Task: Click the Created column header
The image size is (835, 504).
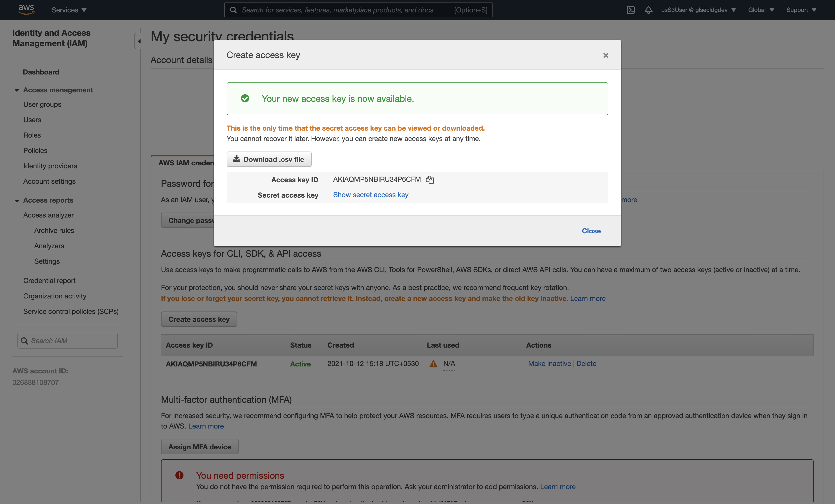Action: point(340,345)
